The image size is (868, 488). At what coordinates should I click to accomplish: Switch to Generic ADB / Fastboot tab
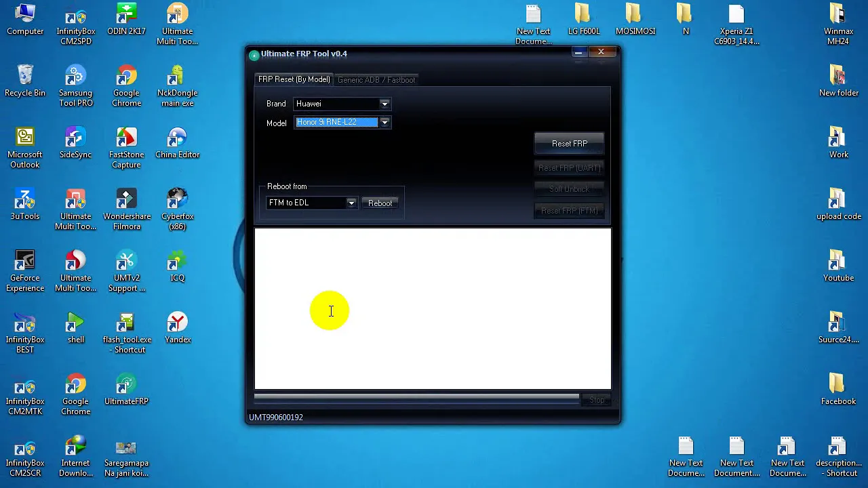(376, 80)
